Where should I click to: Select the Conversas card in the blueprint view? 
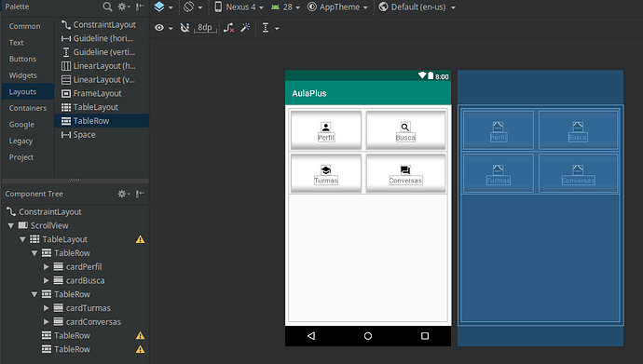click(x=578, y=173)
